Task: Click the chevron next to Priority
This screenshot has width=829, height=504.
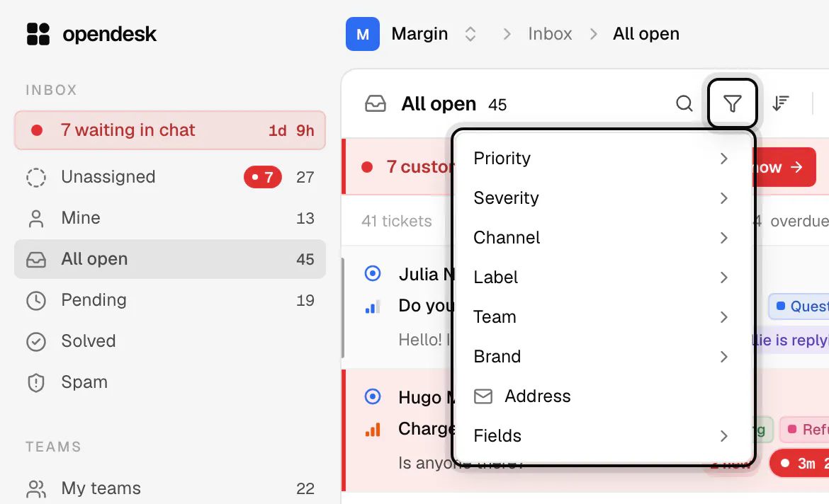Action: click(724, 159)
